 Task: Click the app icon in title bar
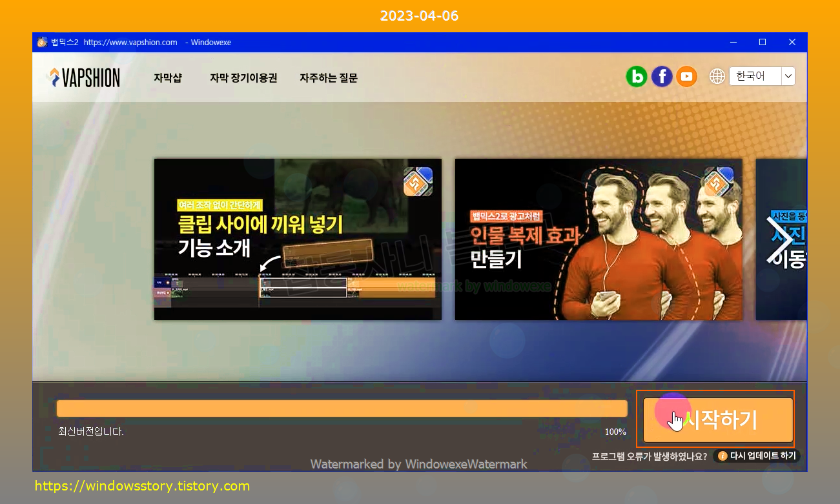[x=42, y=42]
